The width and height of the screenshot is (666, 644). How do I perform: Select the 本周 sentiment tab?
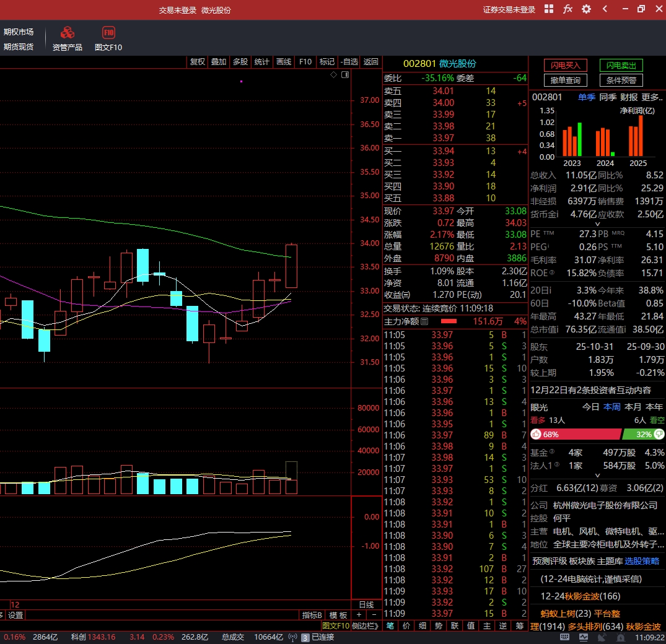tap(612, 407)
